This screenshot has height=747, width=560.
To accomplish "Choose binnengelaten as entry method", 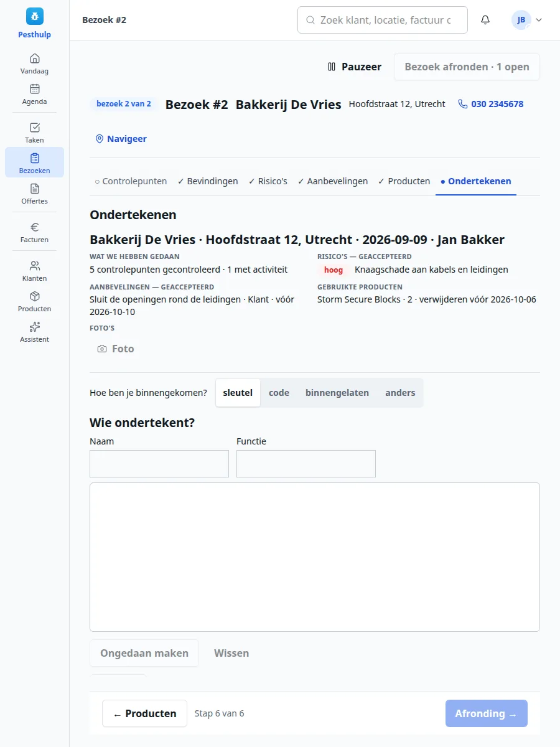I will coord(337,393).
